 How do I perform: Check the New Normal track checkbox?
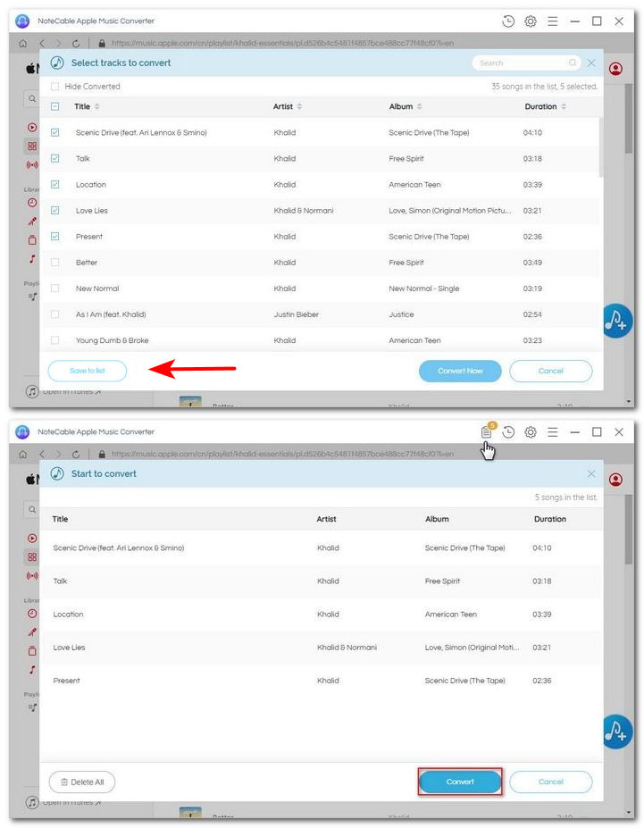54,289
